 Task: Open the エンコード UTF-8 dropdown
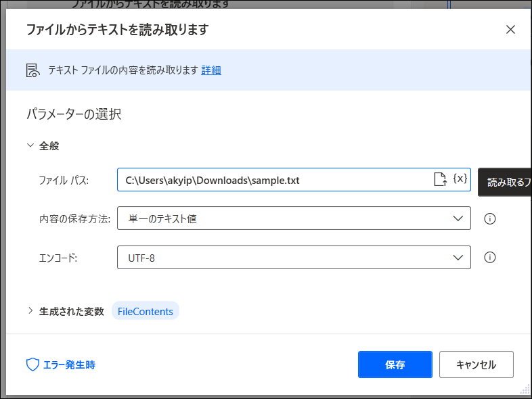point(294,258)
